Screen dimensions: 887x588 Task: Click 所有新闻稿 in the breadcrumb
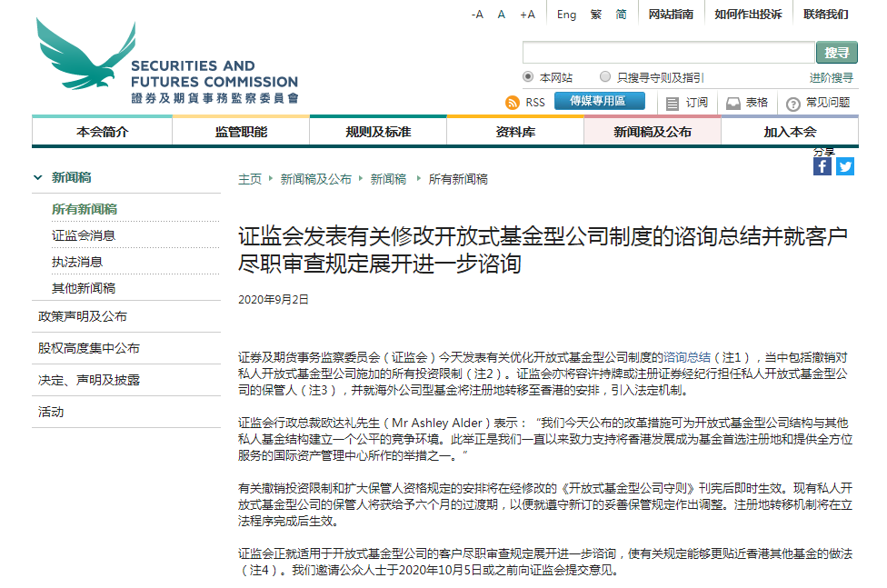[x=458, y=179]
